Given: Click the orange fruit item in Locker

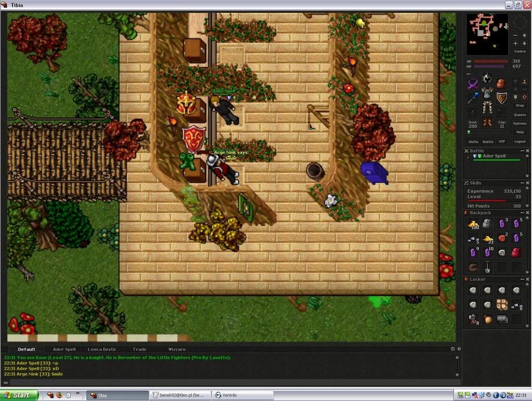Looking at the screenshot, I should [x=487, y=319].
